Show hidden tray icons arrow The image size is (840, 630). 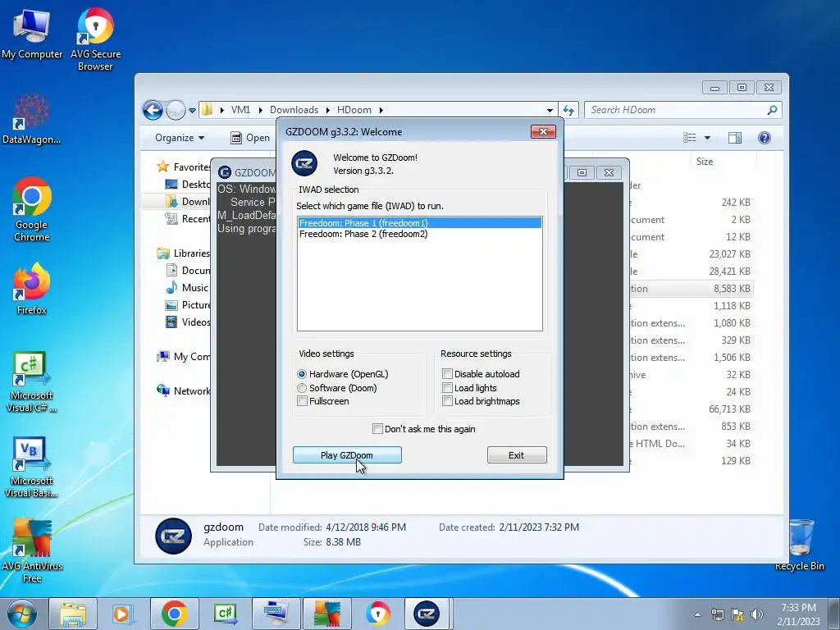click(697, 614)
